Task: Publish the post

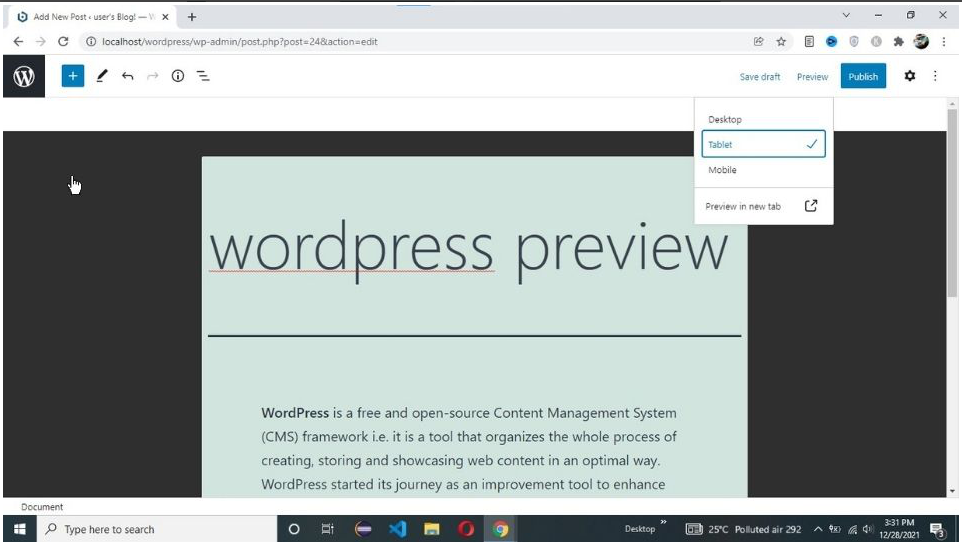Action: (863, 76)
